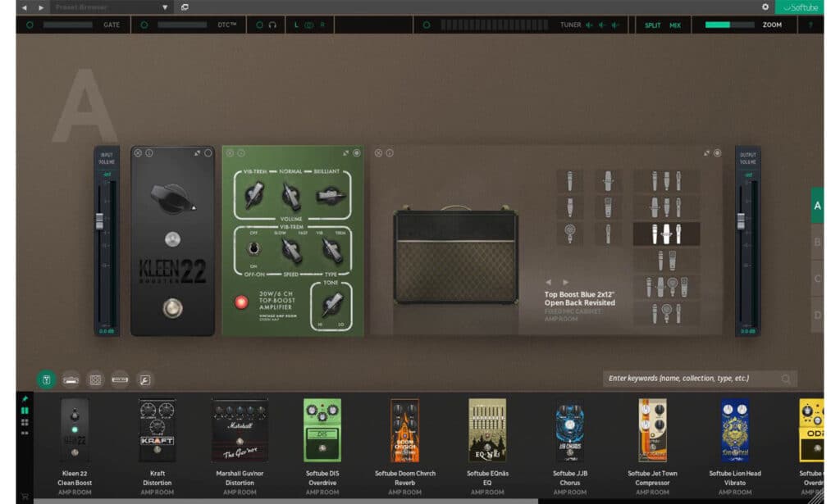Viewport: 840px width, 504px height.
Task: Bypass the Kleen 22 pedal power circle
Action: (x=208, y=153)
